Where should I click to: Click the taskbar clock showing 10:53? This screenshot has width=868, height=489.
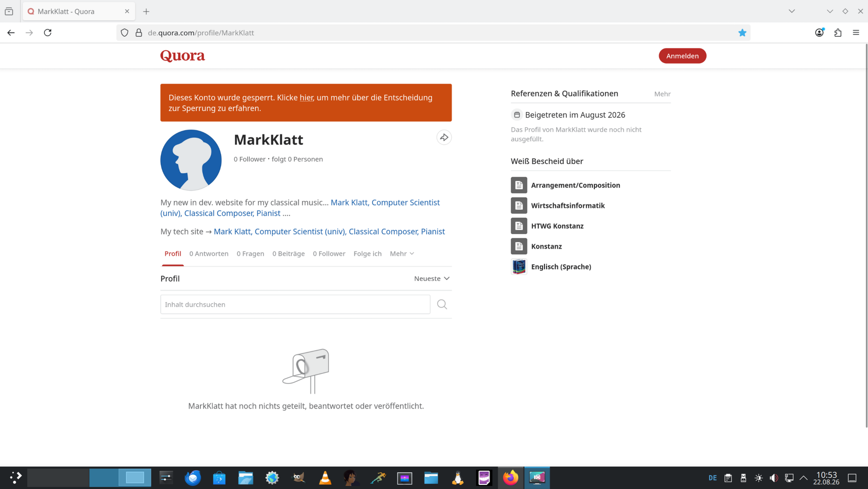click(x=826, y=478)
